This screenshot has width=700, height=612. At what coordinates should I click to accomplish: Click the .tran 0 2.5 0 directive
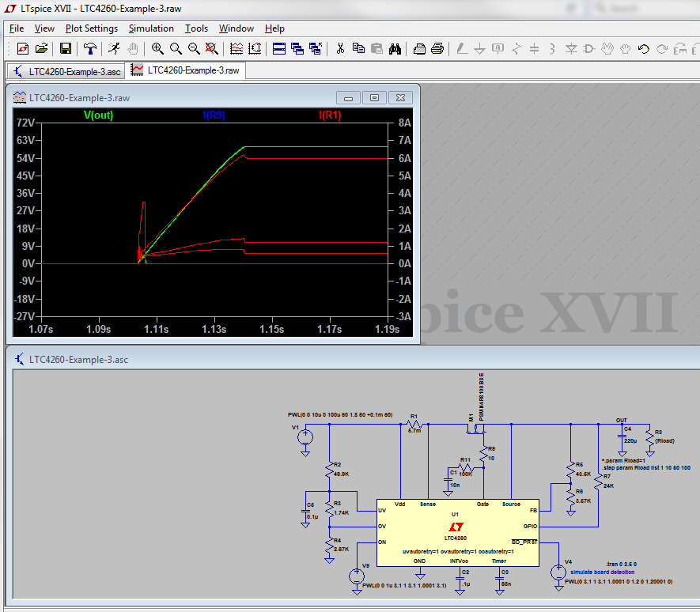(x=621, y=565)
